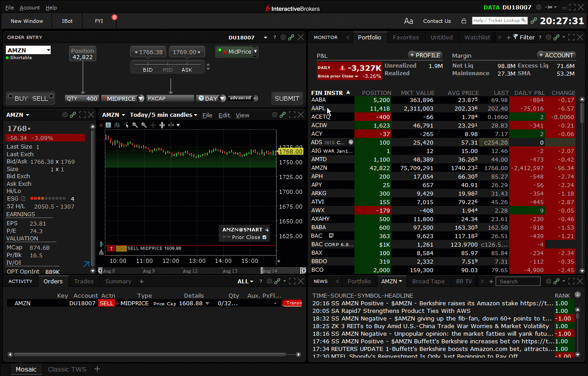
Task: Click Order Entry chain link grouping icon
Action: point(291,38)
